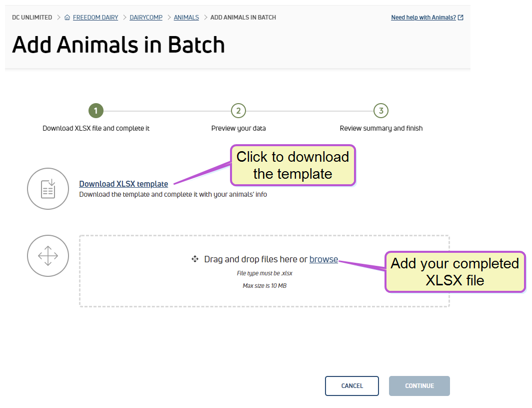Click 'Download XLSX file and complete it' label

(96, 129)
